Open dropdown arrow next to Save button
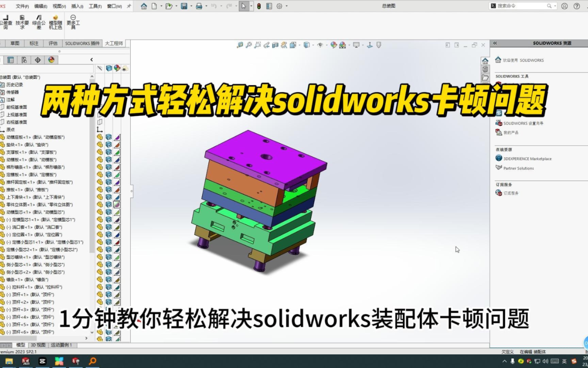The width and height of the screenshot is (588, 368). pyautogui.click(x=191, y=6)
